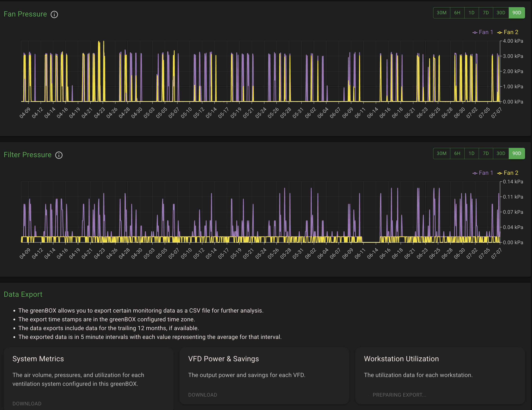Toggle Fan 1 legend marker in Filter Pressure chart
This screenshot has width=532, height=410.
pyautogui.click(x=482, y=173)
